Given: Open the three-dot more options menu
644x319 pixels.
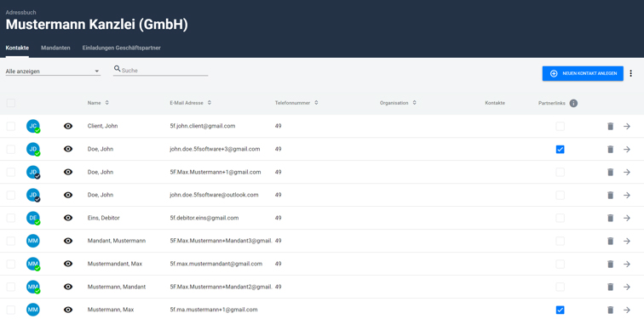Looking at the screenshot, I should coord(631,73).
